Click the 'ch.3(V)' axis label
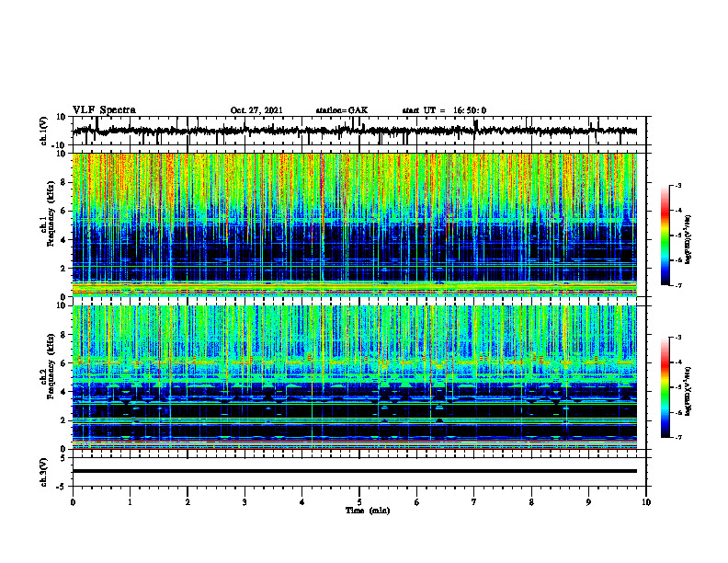Screen dimensions: 728x563 tap(44, 472)
